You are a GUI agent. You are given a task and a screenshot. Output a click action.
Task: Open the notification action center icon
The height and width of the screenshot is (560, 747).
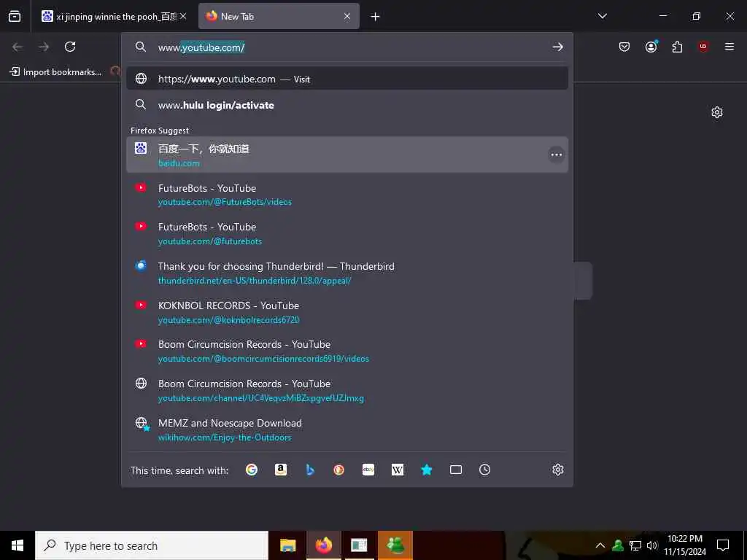click(x=723, y=545)
